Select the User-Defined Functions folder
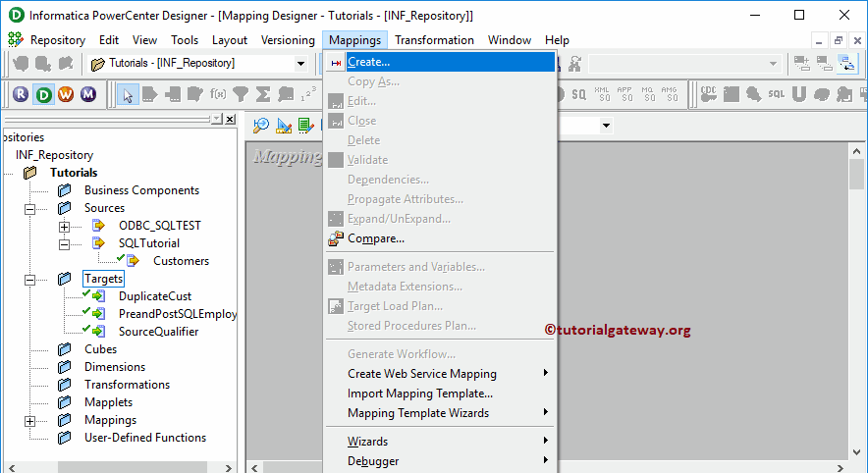Screen dimensions: 868x473 pyautogui.click(x=145, y=438)
